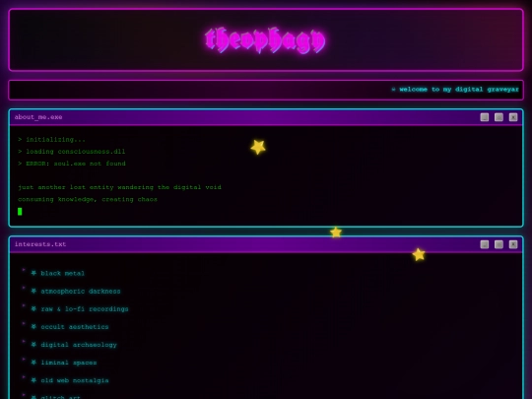532x399 pixels.
Task: Click the theophagy site title
Action: coord(265,40)
